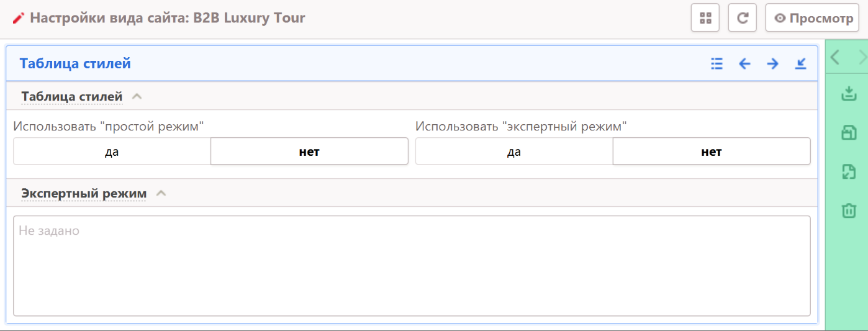Screen dimensions: 868x331
Task: Click the green download-to-tray icon in sidebar
Action: [x=848, y=94]
